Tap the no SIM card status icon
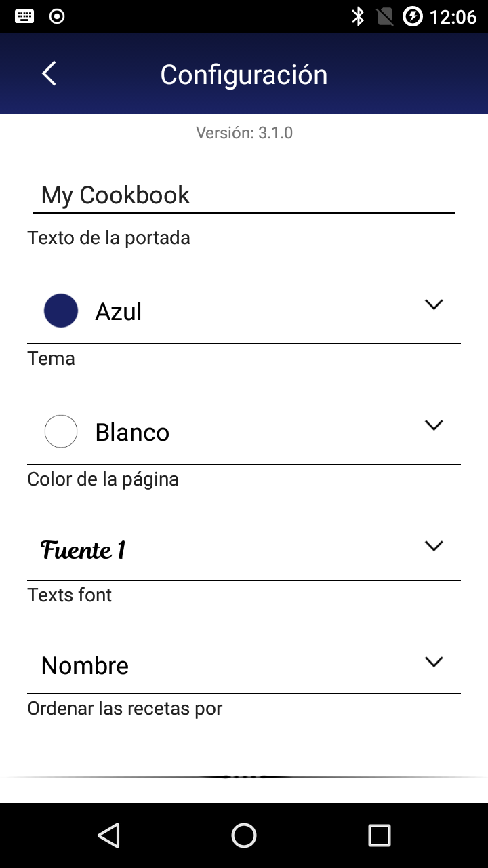The width and height of the screenshot is (488, 868). coord(385,16)
